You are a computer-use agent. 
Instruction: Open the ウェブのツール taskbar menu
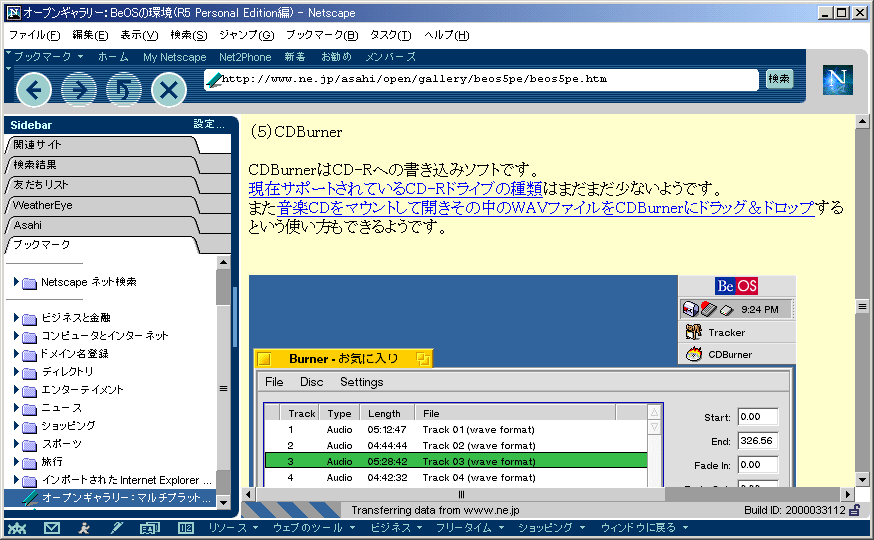(x=314, y=528)
